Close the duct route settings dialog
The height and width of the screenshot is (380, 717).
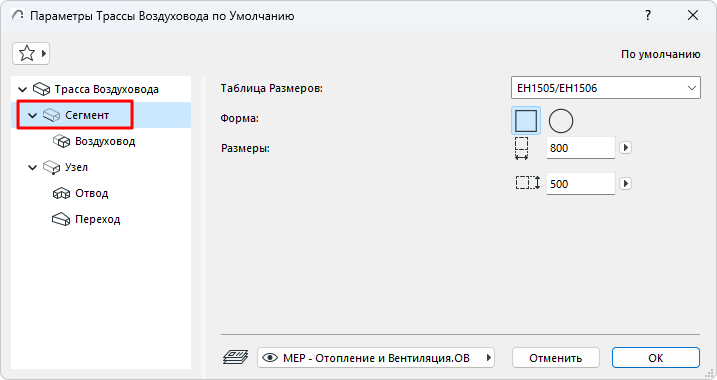693,16
